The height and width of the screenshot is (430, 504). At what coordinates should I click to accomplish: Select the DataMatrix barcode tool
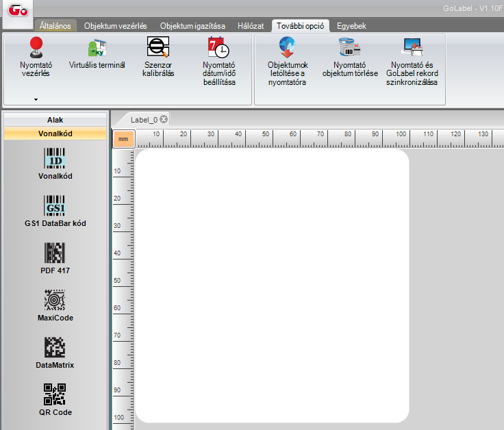pos(55,353)
